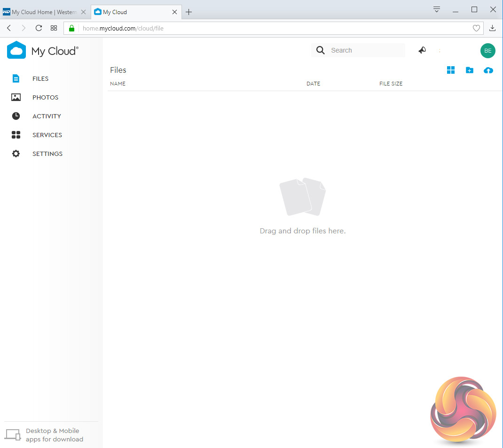Go forward with browser forward arrow
The image size is (503, 448).
[x=24, y=28]
